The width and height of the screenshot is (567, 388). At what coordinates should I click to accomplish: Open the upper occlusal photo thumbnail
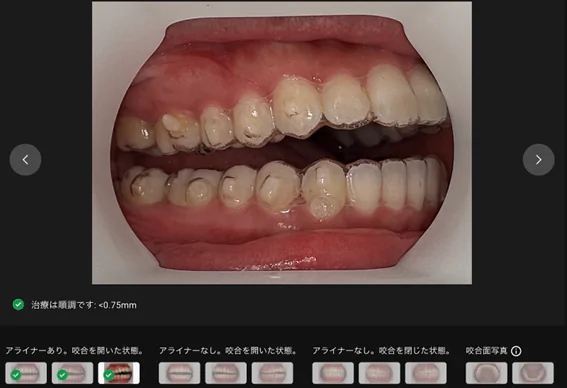click(486, 373)
